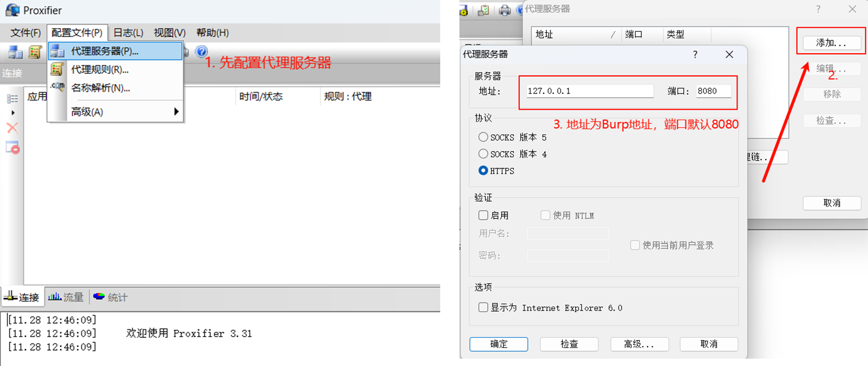Click the checklist clipboard icon in right toolbar
This screenshot has height=366, width=868.
click(x=483, y=10)
